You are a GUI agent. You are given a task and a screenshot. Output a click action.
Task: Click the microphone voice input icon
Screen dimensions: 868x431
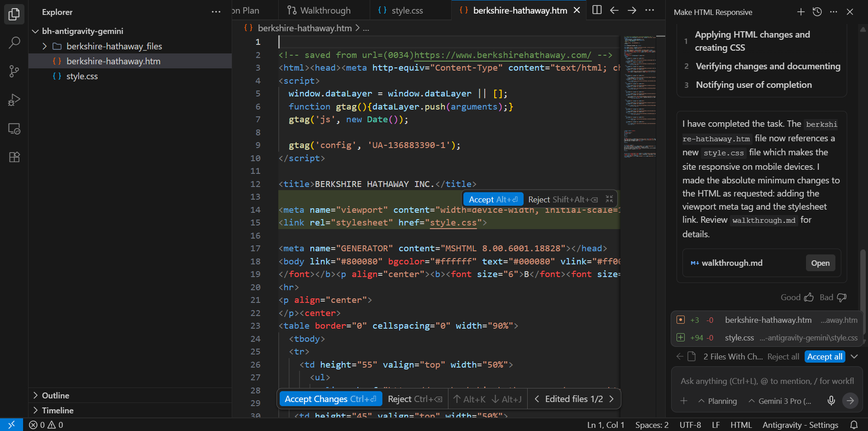(x=831, y=401)
